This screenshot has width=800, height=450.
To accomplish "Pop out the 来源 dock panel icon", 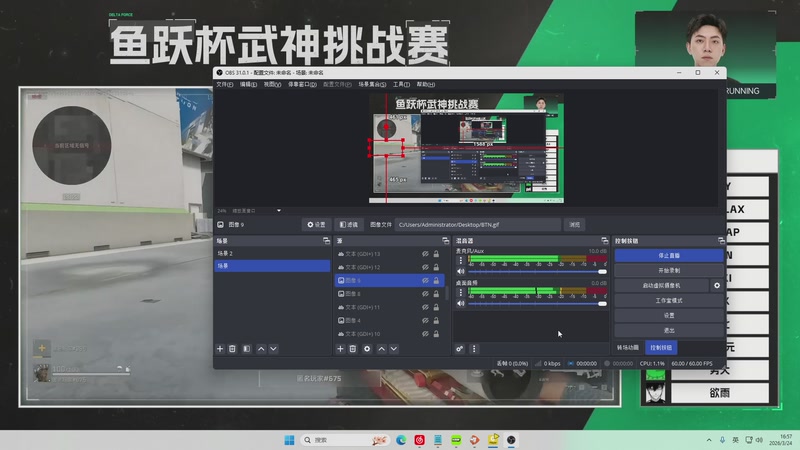I will 445,241.
